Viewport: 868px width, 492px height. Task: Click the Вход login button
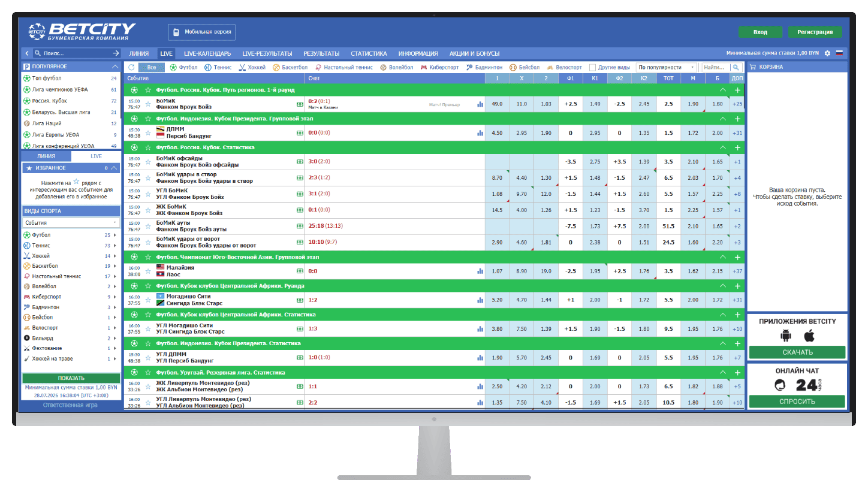(760, 32)
